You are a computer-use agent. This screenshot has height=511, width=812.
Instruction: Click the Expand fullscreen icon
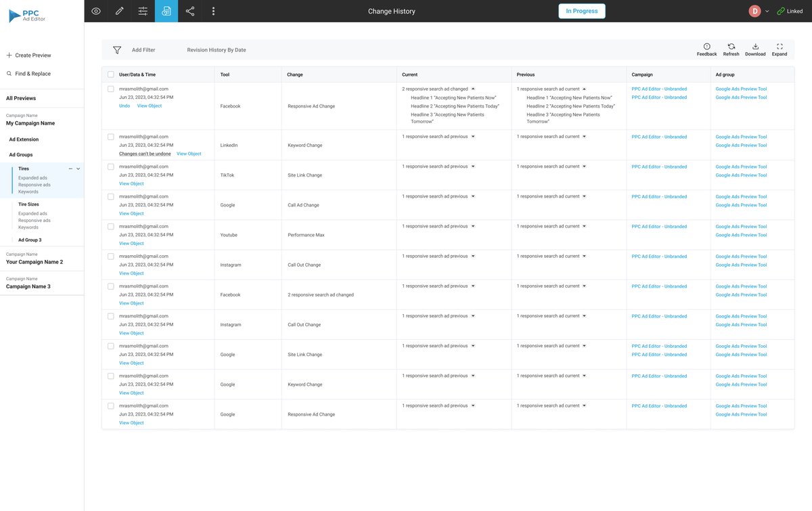click(x=780, y=46)
